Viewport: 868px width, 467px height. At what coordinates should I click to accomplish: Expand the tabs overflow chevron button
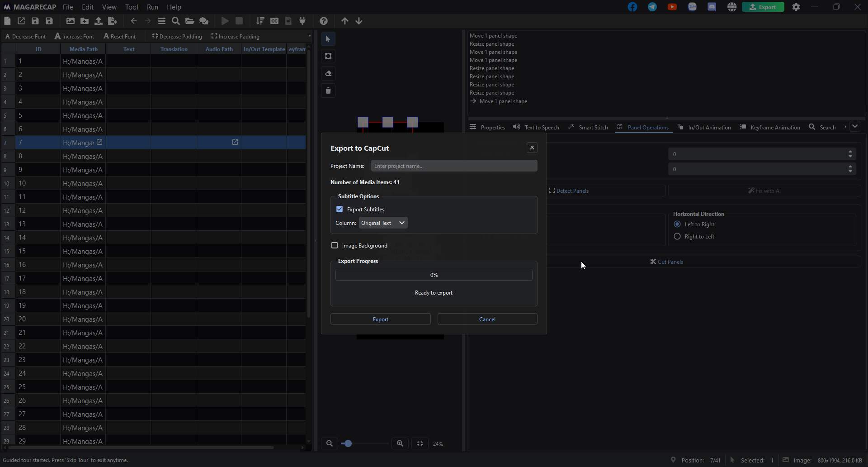855,127
